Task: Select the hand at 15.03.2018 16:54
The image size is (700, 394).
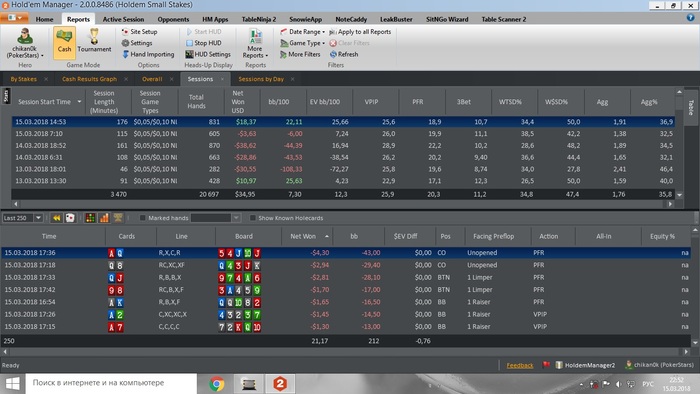Action: tap(346, 302)
